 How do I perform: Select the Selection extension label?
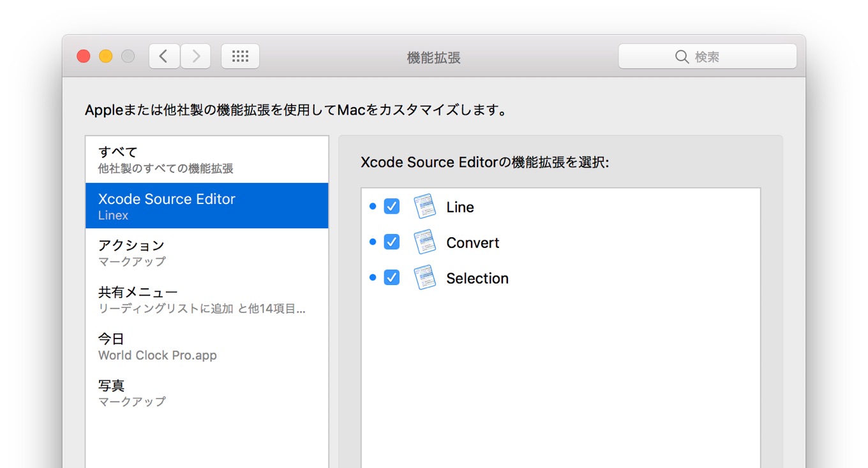[x=477, y=279]
